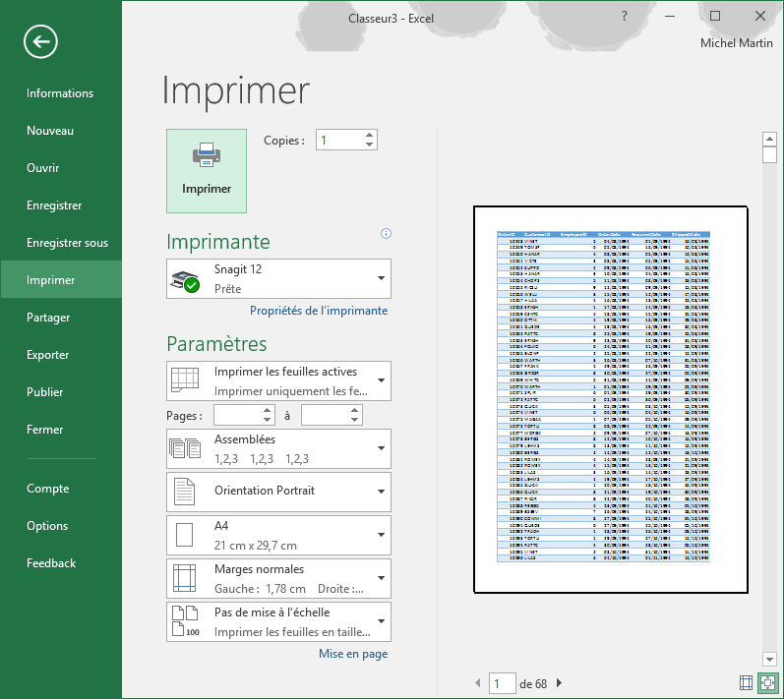Go to previous preview page arrow

tap(479, 683)
